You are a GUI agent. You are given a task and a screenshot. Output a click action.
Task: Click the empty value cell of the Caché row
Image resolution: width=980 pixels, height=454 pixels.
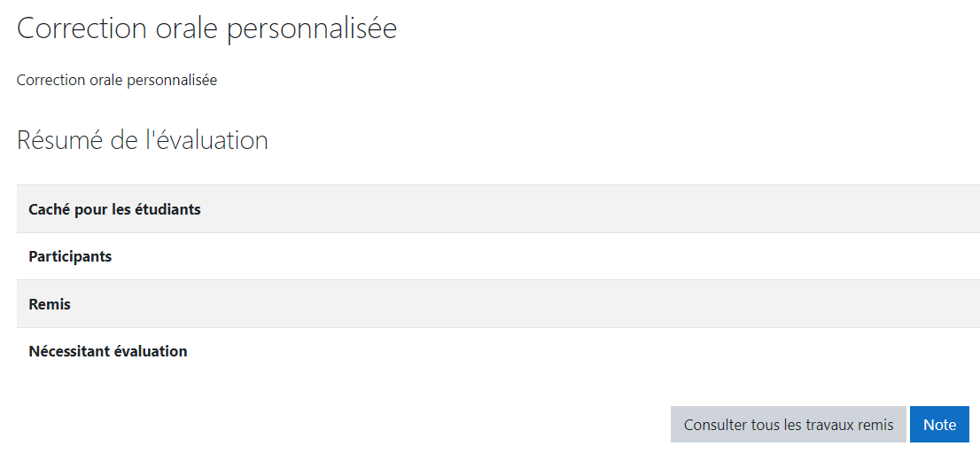(585, 209)
